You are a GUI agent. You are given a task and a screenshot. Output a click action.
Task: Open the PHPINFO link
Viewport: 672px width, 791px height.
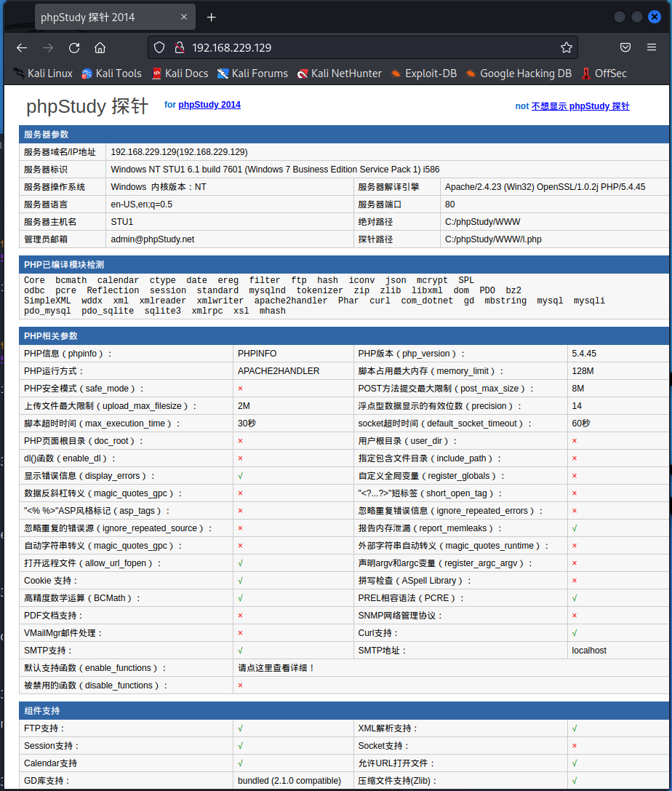point(257,354)
